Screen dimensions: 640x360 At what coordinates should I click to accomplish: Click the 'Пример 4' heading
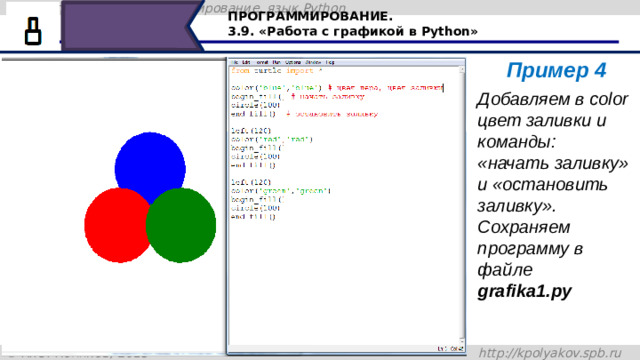pyautogui.click(x=556, y=70)
